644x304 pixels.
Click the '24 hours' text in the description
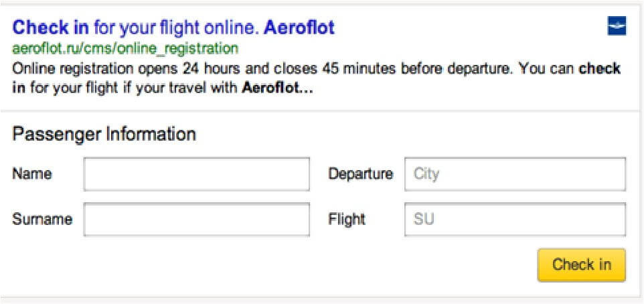211,68
